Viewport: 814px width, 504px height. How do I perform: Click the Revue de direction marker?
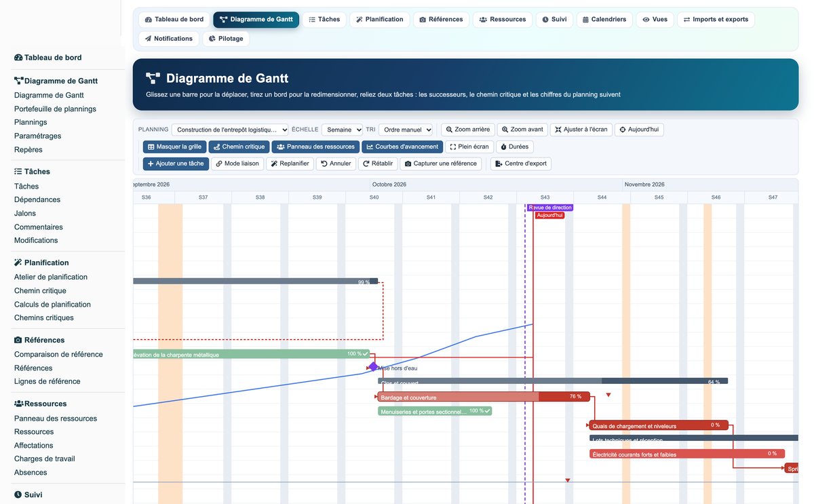point(550,208)
